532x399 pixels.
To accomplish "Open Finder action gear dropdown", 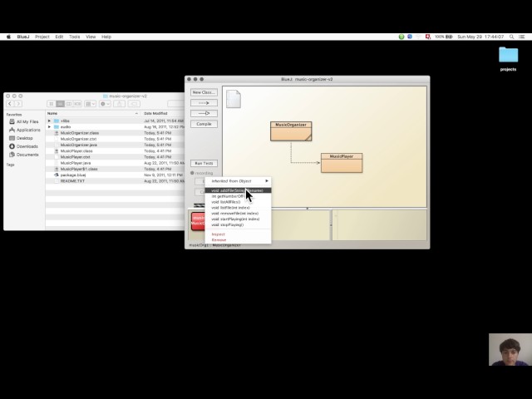I will (x=105, y=104).
